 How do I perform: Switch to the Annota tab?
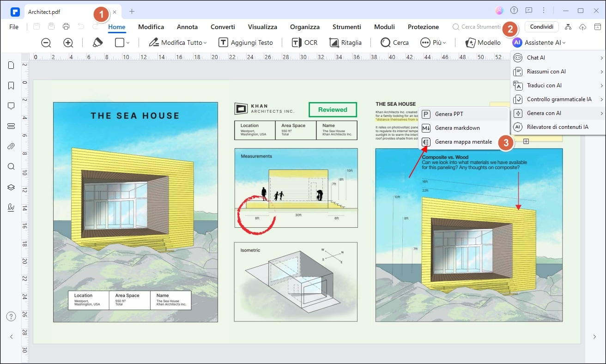click(x=187, y=27)
